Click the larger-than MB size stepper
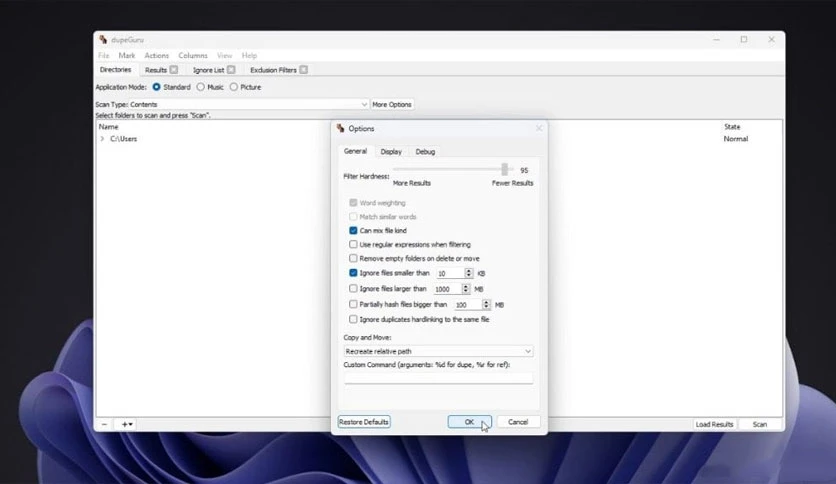836x484 pixels. pos(465,288)
